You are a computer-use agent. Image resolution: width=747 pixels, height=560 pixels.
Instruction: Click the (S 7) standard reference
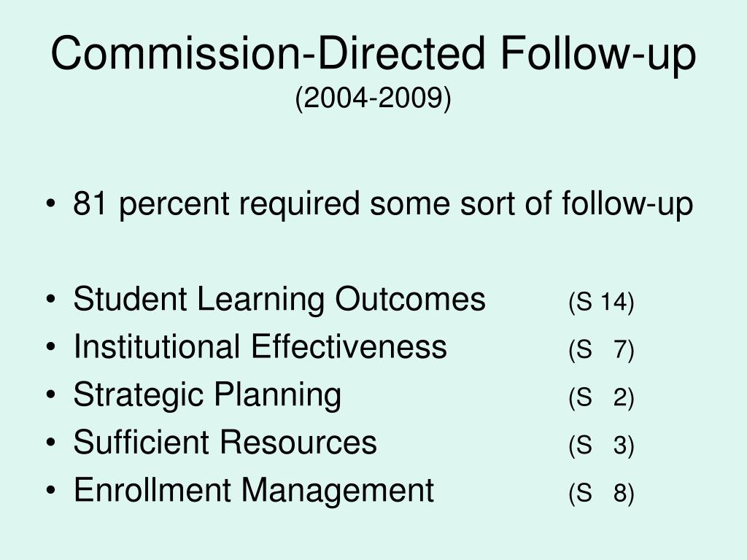click(601, 349)
